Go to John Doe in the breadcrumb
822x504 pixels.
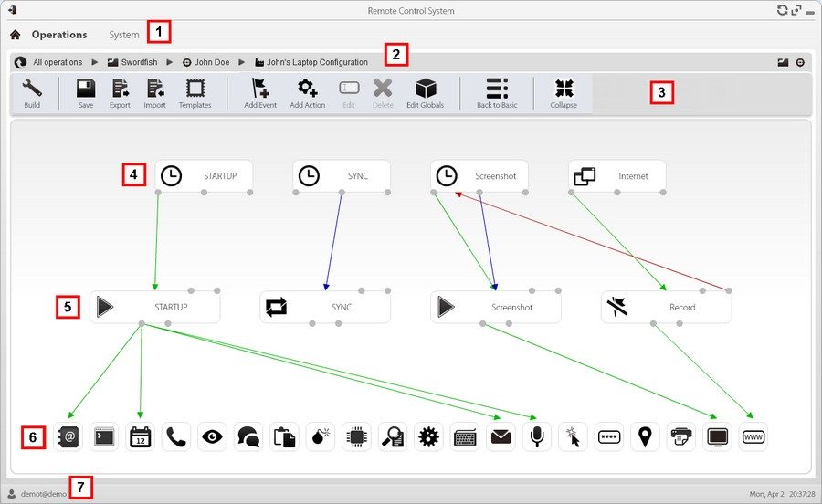(211, 62)
